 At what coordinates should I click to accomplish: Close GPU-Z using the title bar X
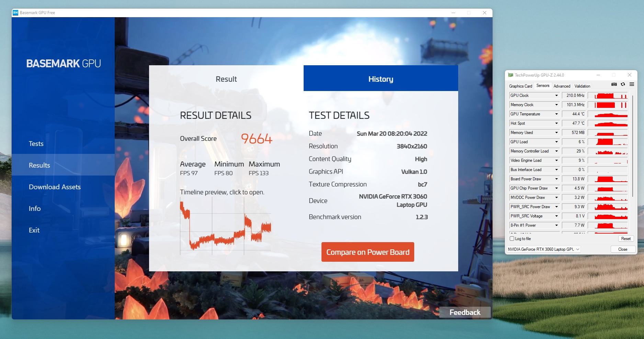[x=630, y=75]
